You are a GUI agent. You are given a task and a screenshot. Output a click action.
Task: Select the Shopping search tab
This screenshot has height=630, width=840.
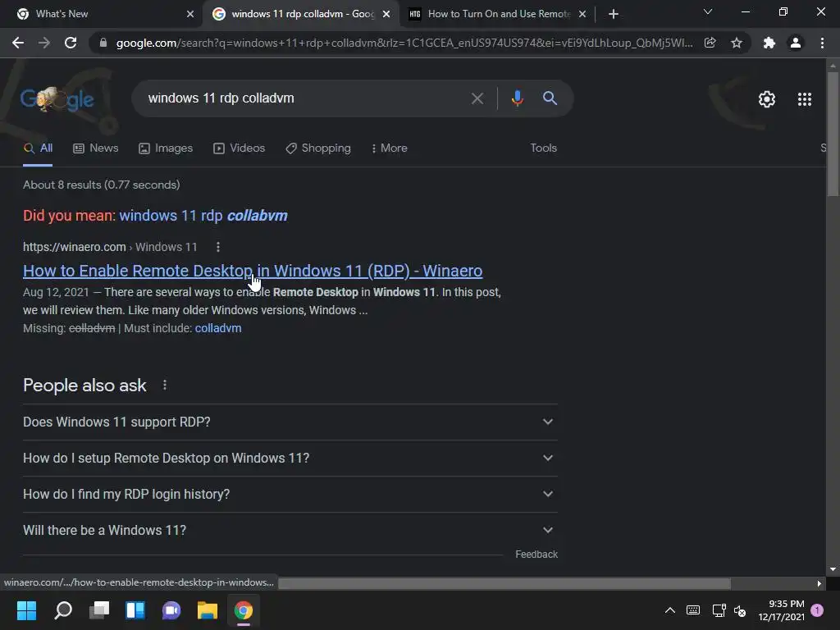318,148
